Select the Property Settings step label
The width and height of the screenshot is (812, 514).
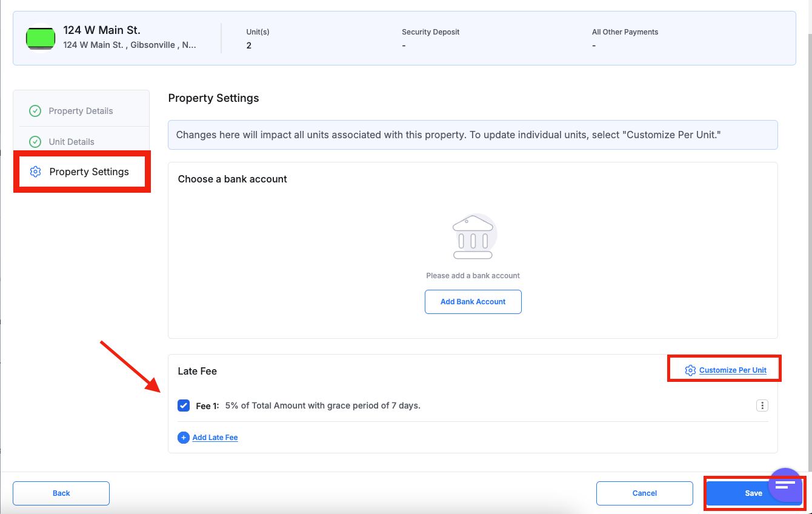coord(89,172)
